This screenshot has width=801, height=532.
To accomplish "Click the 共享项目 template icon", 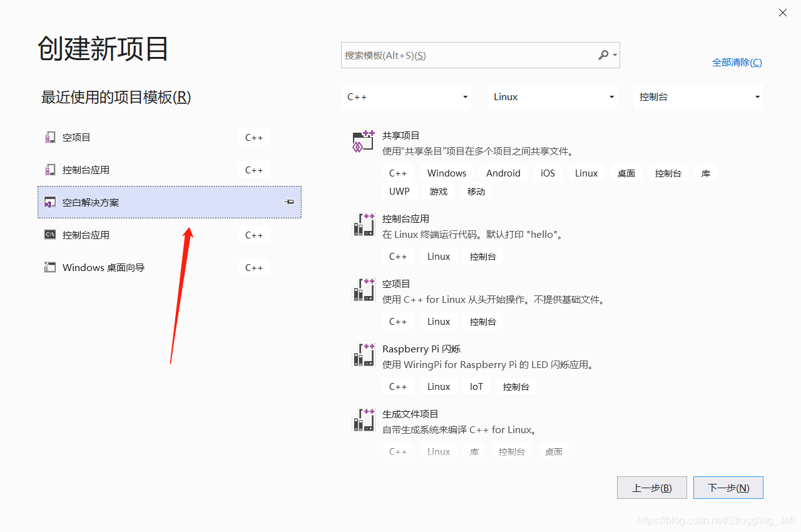I will pyautogui.click(x=364, y=141).
